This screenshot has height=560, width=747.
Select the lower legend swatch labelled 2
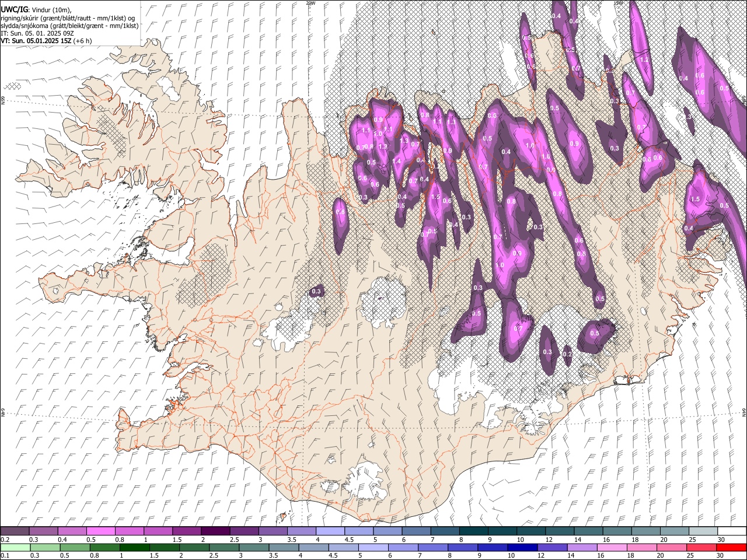click(194, 547)
